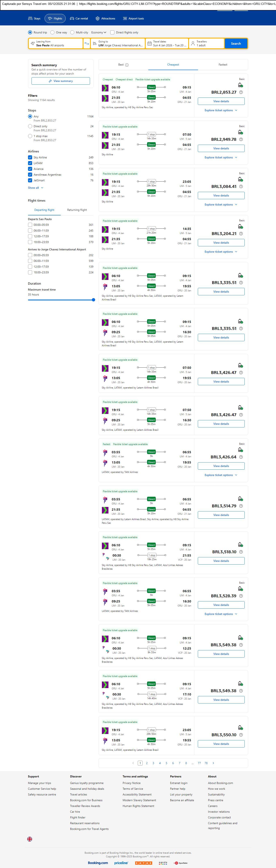Open the Economy cabin class dropdown
The height and width of the screenshot is (868, 276).
click(x=99, y=32)
